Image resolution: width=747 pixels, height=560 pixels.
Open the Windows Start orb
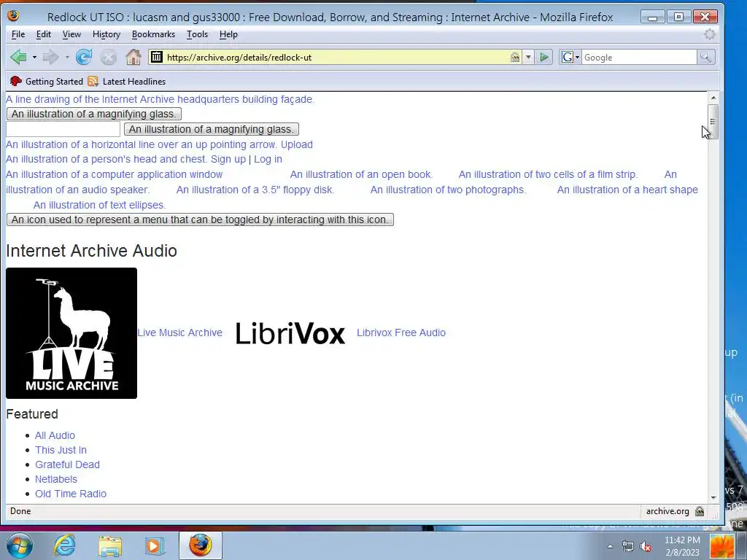[x=19, y=545]
